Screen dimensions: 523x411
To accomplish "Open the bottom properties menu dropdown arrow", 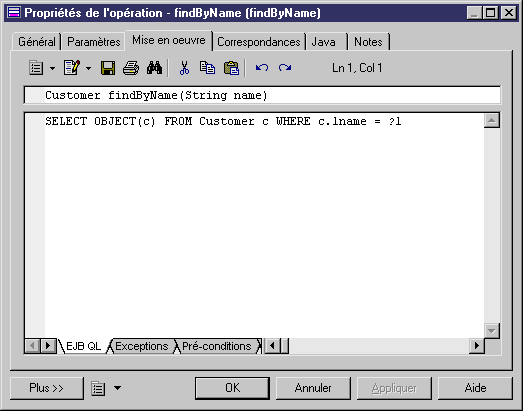I will [x=117, y=388].
